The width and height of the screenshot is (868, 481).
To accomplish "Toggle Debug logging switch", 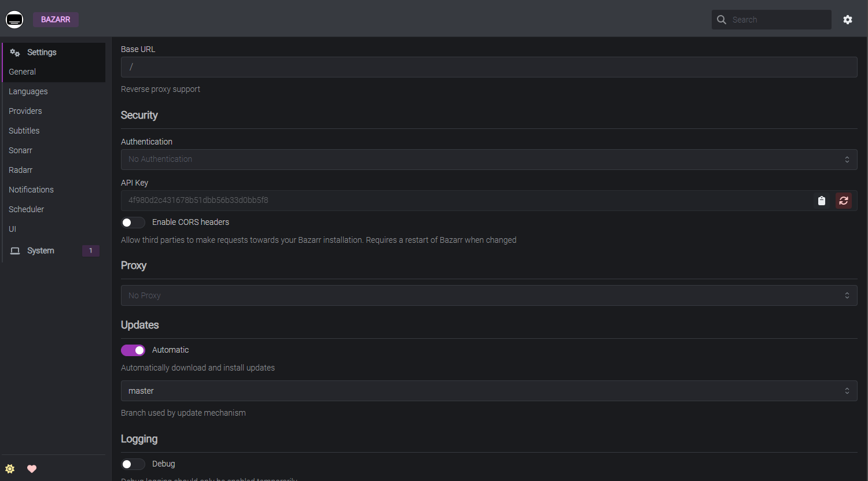I will (x=133, y=464).
